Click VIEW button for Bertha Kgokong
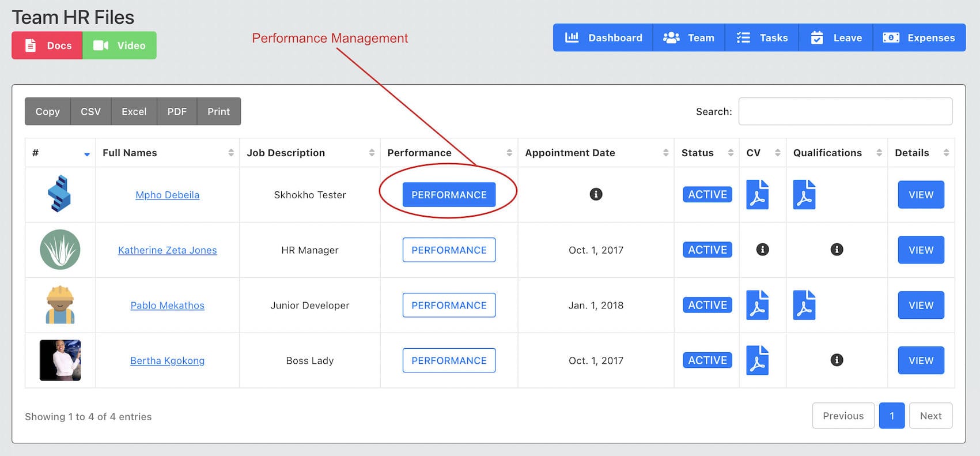The height and width of the screenshot is (456, 980). click(921, 360)
